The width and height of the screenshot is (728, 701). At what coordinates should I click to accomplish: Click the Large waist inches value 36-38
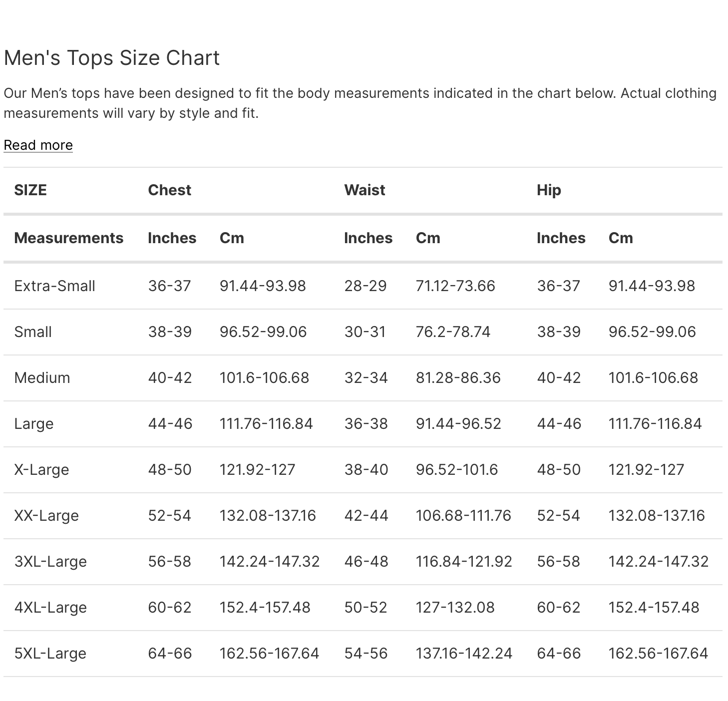coord(366,424)
